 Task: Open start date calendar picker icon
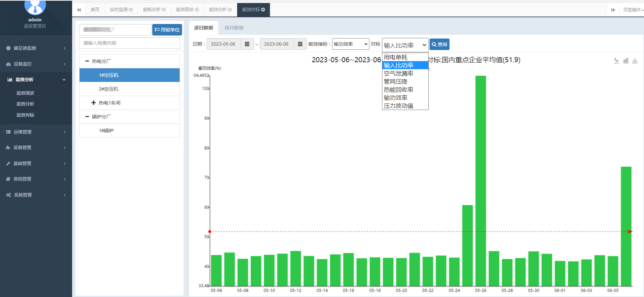(x=247, y=44)
